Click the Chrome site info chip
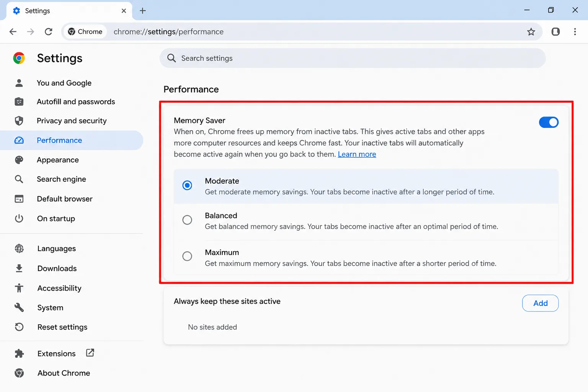 tap(85, 32)
